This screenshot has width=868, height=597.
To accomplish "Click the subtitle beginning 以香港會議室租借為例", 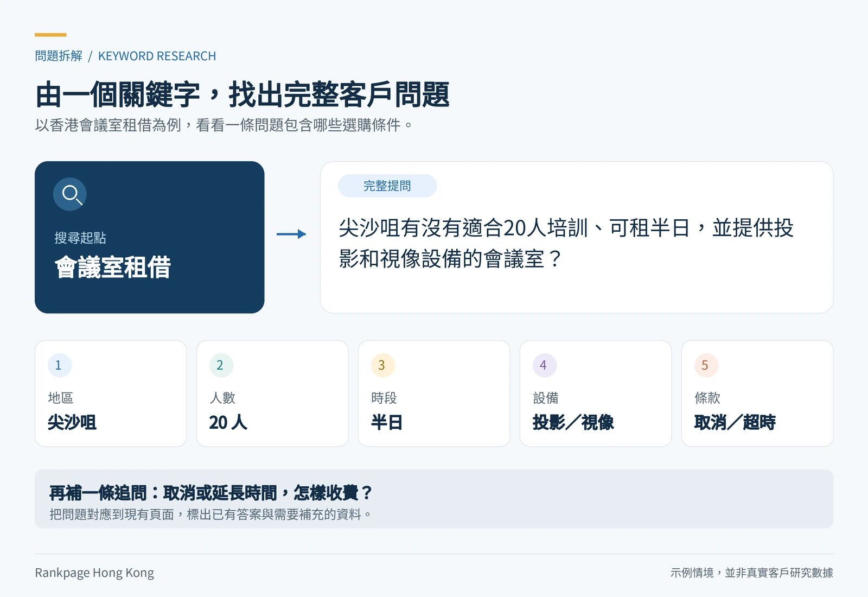I will 224,125.
